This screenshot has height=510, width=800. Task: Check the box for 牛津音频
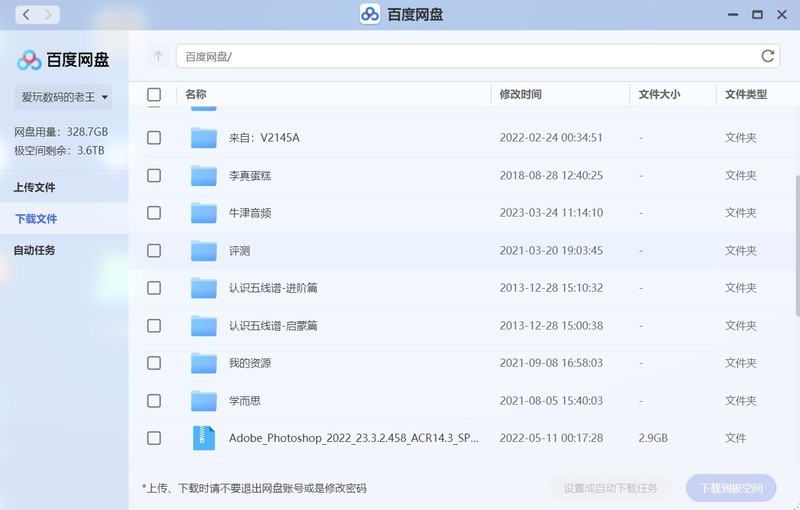(x=154, y=213)
